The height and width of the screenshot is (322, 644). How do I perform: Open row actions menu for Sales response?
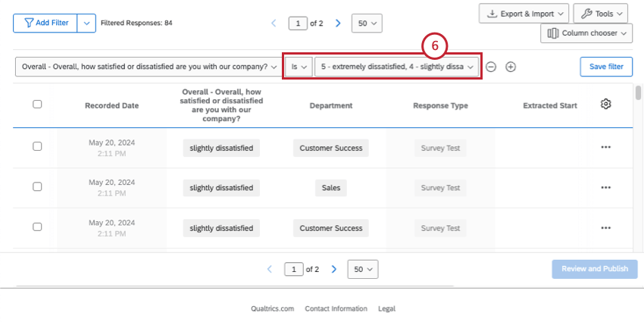coord(605,187)
